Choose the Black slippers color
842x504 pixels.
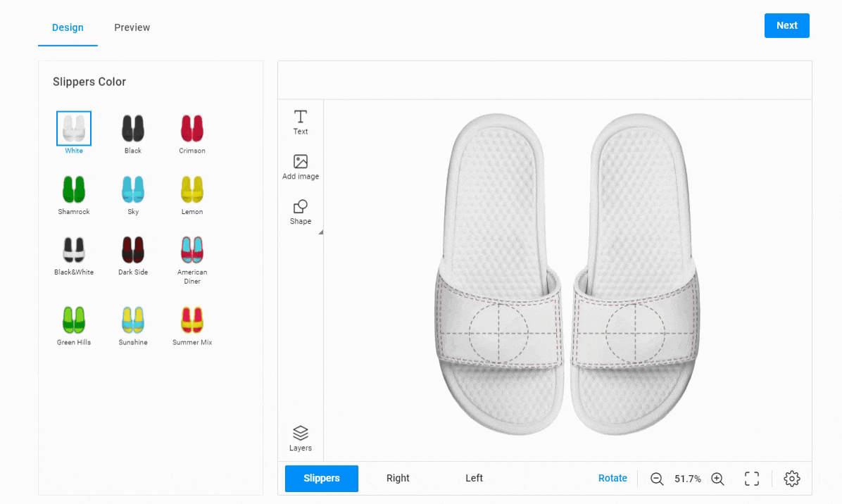point(132,134)
